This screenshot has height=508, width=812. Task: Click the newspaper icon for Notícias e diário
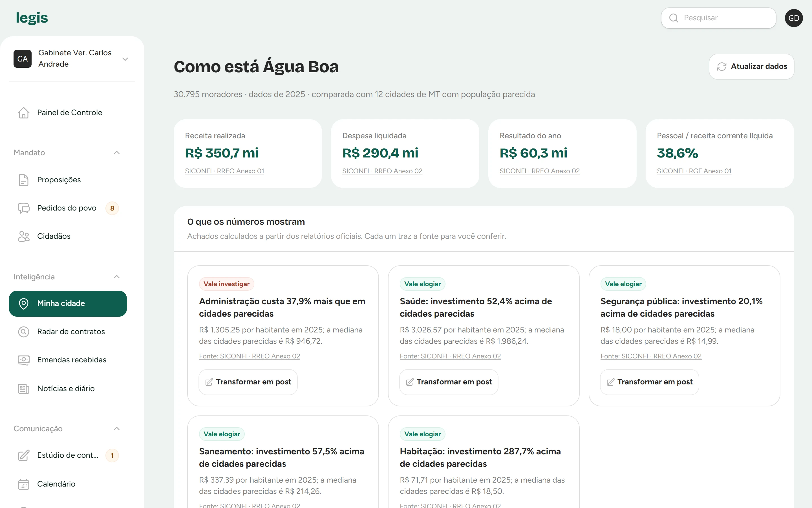click(x=23, y=388)
